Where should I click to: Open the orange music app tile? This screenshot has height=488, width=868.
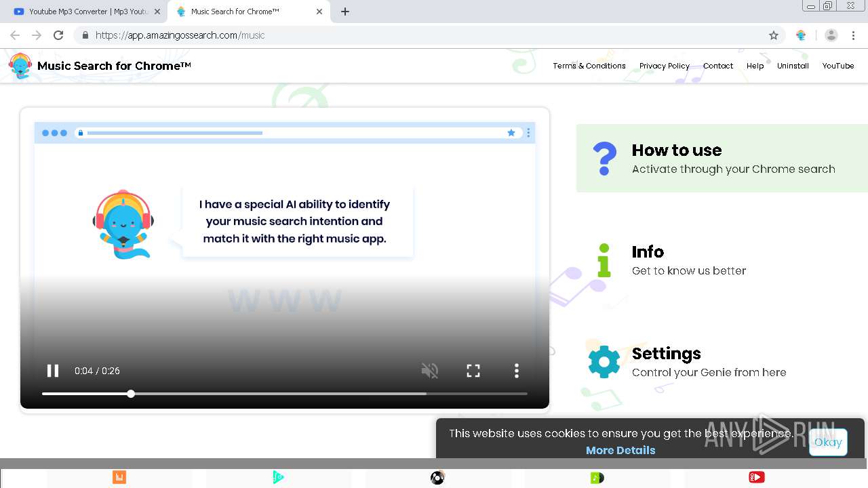[119, 478]
